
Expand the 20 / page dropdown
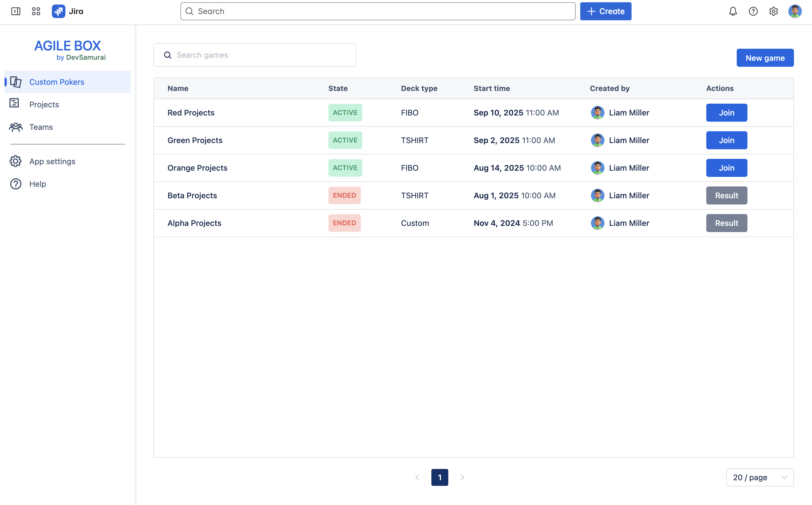(x=760, y=477)
